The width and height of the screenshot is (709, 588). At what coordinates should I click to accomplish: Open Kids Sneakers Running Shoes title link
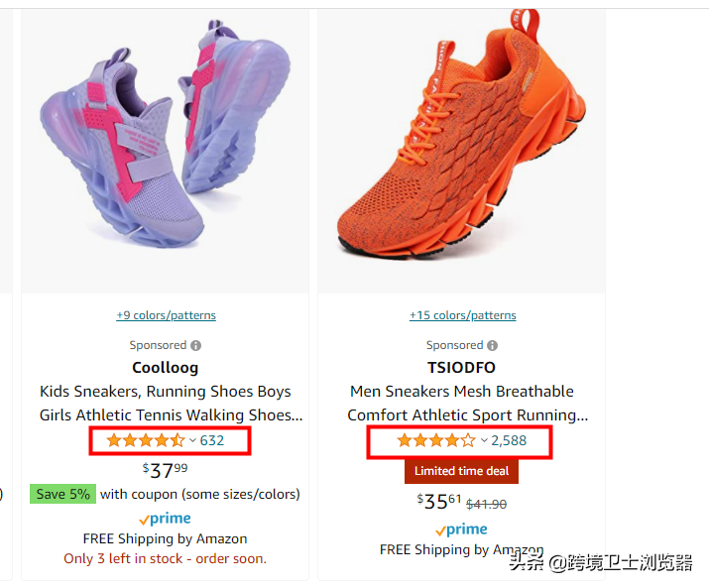(171, 403)
